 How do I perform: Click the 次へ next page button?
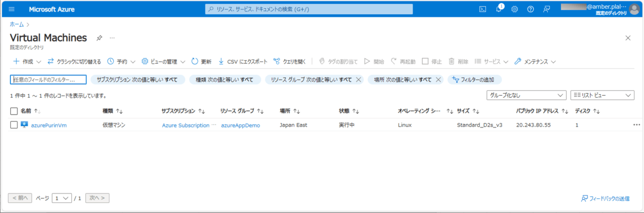click(97, 198)
